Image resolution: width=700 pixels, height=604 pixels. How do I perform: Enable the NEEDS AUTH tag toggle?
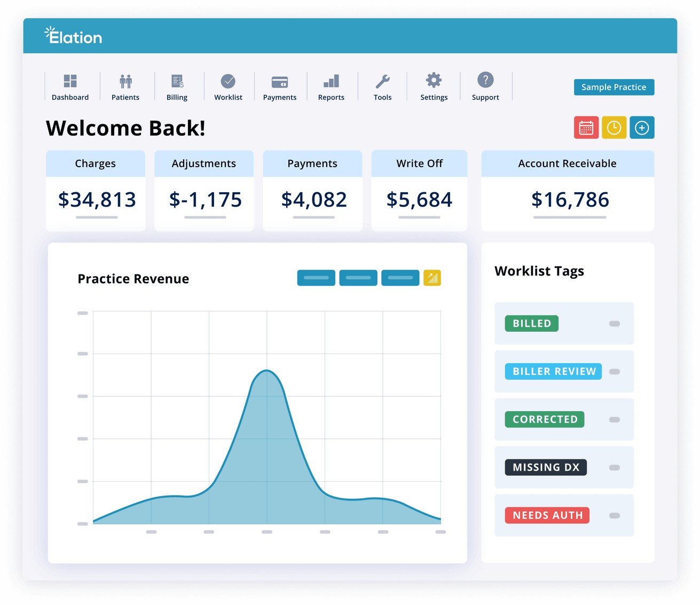[614, 515]
